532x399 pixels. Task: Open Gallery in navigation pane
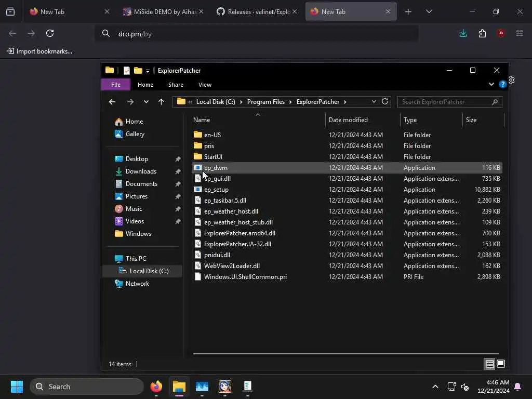[x=135, y=134]
